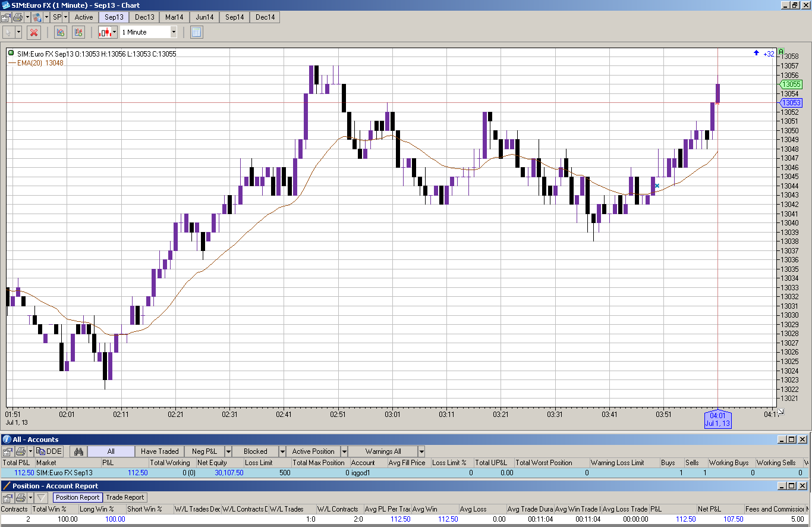Viewport: 812px width, 527px height.
Task: Click the add instrument bars icon
Action: tap(78, 32)
